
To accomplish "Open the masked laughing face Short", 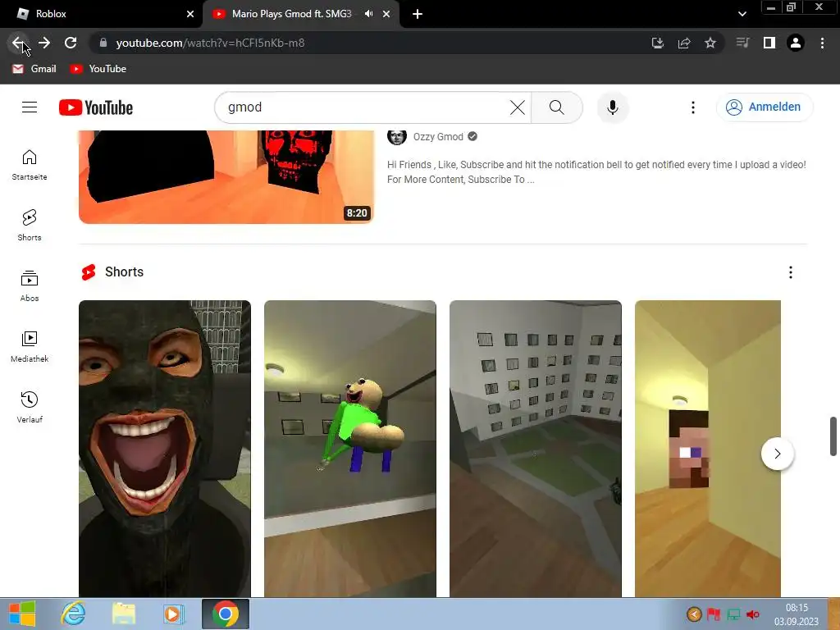I will tap(164, 449).
